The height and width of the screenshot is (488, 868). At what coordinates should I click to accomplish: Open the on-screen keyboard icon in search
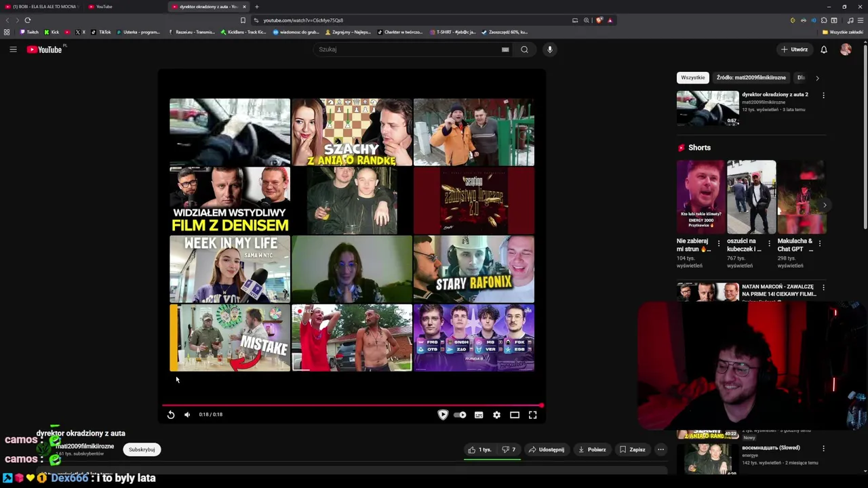tap(505, 49)
